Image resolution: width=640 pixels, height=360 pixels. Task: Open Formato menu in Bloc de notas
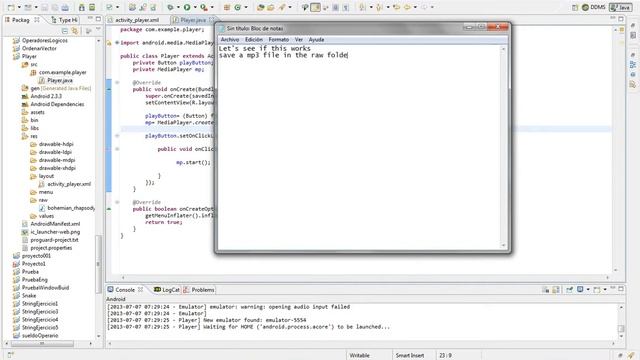click(279, 40)
